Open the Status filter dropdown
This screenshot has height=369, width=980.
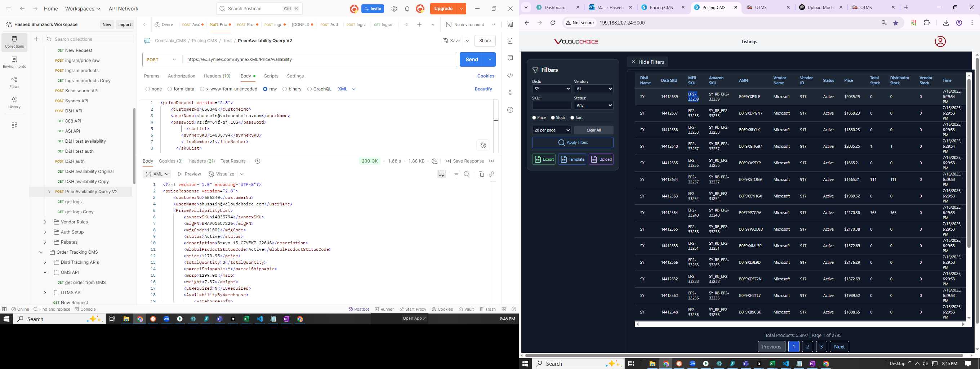tap(593, 105)
